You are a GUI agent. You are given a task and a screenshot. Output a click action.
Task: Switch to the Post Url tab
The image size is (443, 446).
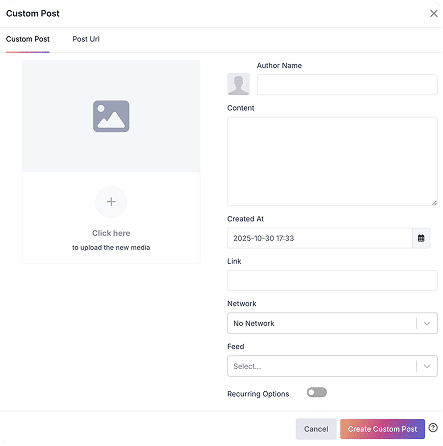[86, 39]
